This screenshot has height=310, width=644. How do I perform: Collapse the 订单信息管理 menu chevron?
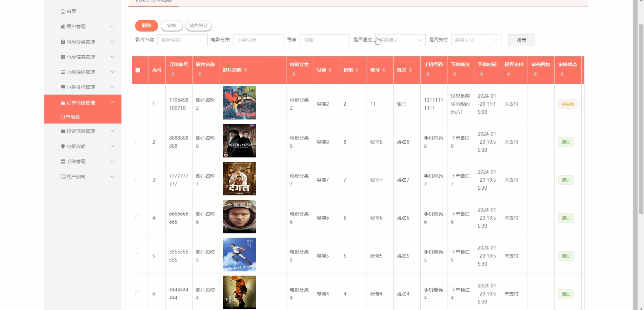pyautogui.click(x=112, y=102)
